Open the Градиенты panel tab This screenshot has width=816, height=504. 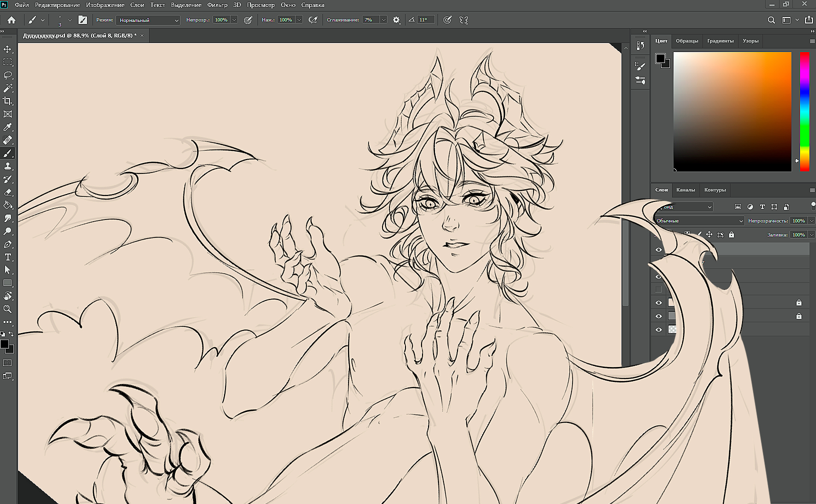[720, 41]
